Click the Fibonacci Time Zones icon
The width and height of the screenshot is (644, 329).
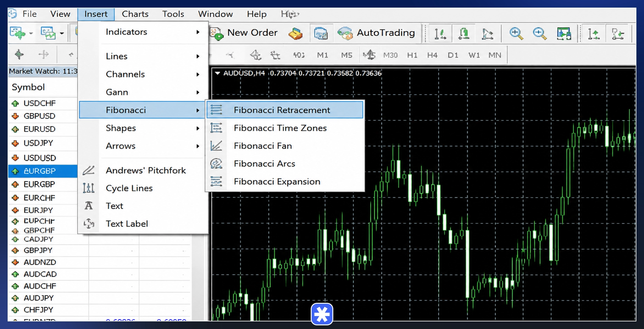[216, 128]
